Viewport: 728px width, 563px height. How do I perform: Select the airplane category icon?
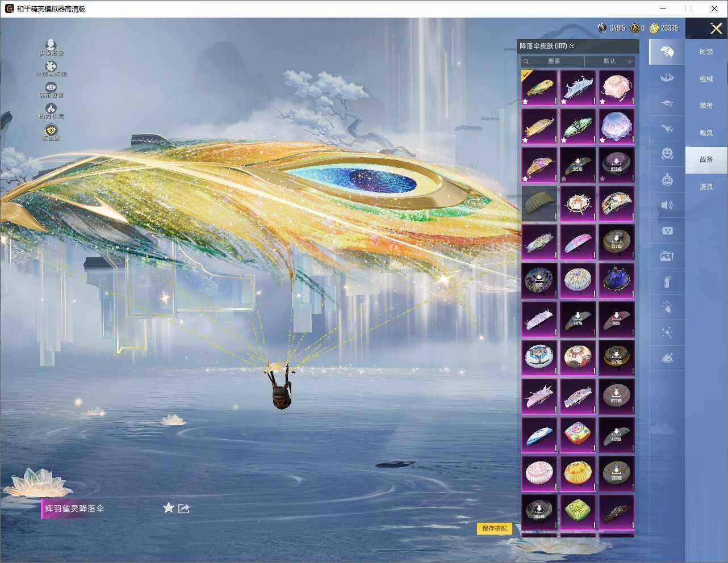(x=667, y=129)
